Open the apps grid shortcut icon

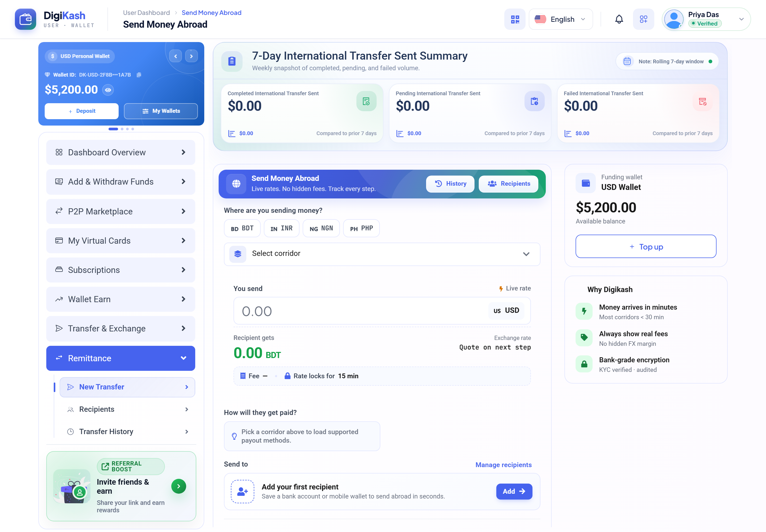coord(643,19)
